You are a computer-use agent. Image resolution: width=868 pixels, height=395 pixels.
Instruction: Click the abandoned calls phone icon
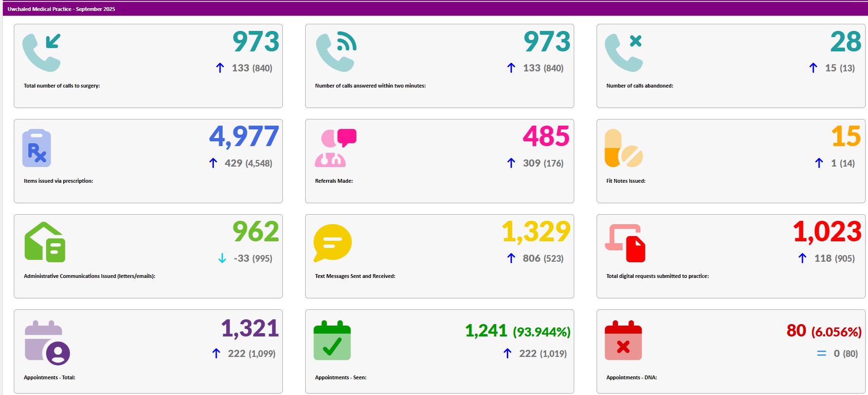point(623,52)
